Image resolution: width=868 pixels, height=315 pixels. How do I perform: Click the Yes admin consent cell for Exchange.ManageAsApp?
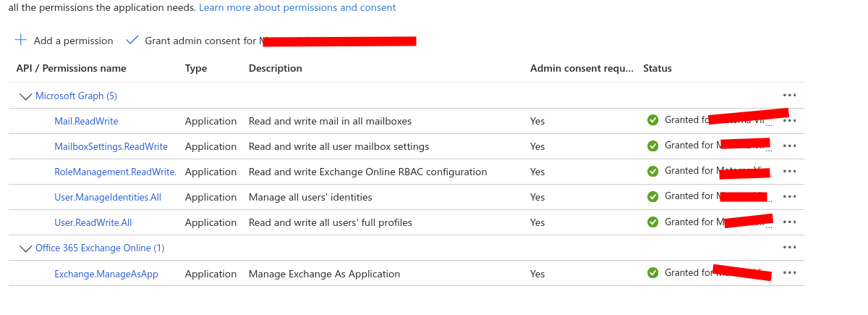pyautogui.click(x=537, y=274)
